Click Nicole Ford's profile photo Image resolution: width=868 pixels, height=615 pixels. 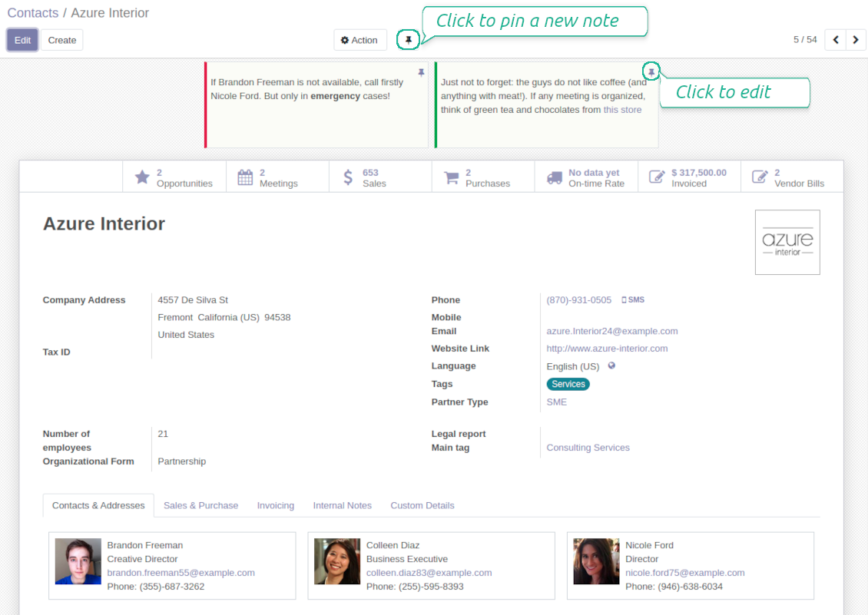click(596, 561)
